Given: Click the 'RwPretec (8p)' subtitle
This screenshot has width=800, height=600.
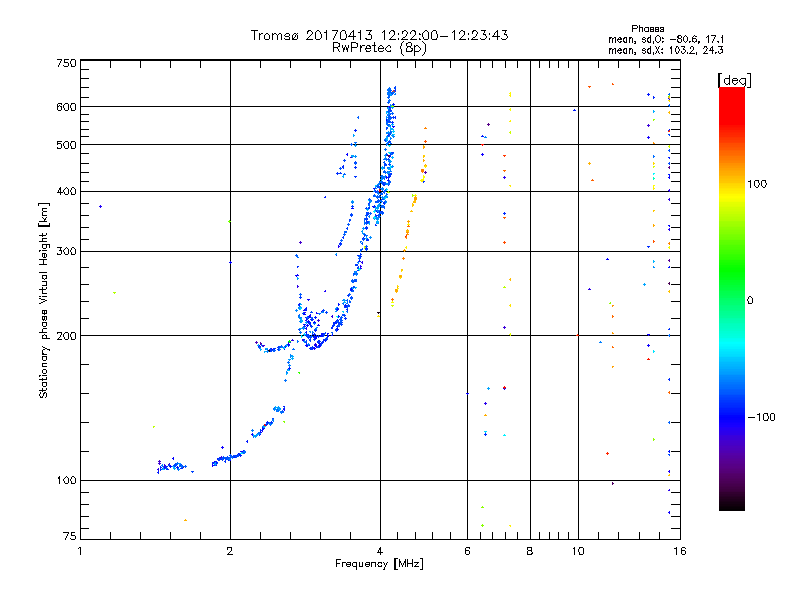Looking at the screenshot, I should pyautogui.click(x=379, y=48).
